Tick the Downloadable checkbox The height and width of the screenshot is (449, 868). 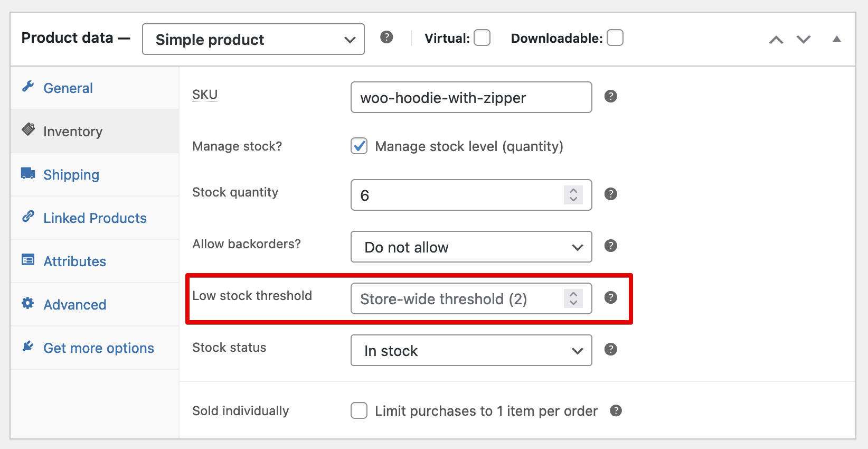(x=615, y=38)
